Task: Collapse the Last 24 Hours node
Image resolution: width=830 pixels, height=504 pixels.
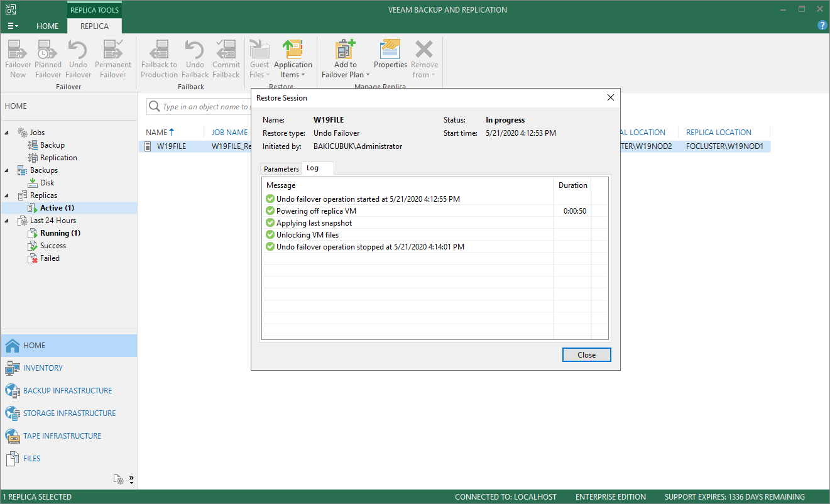Action: pos(8,221)
